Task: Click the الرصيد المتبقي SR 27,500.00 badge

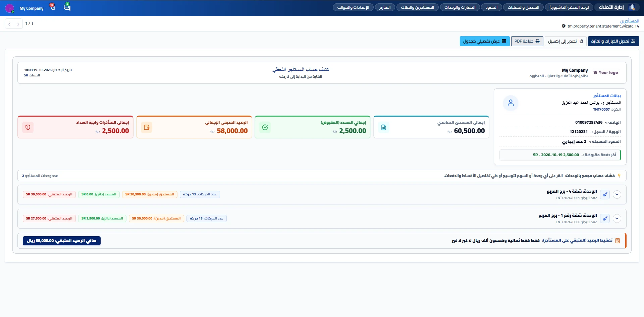Action: coord(49,218)
